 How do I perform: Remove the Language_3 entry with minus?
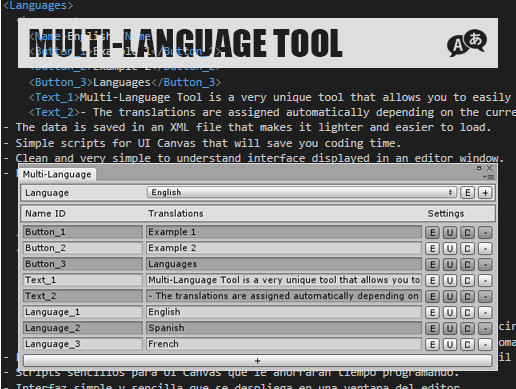(485, 344)
